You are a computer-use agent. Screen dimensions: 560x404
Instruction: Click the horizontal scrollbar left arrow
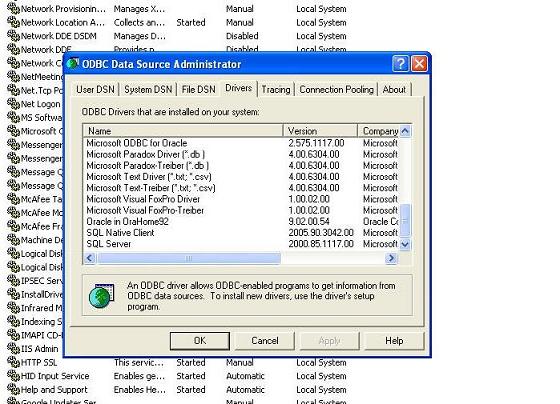[90, 258]
